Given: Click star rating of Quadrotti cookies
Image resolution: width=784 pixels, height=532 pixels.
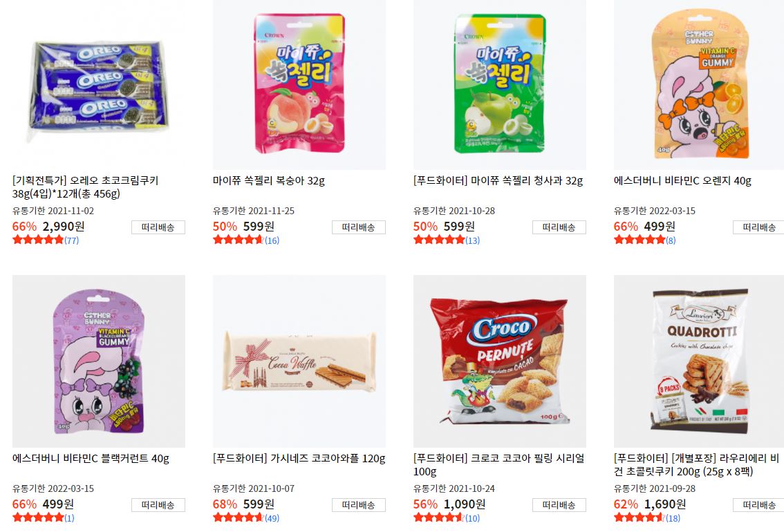Looking at the screenshot, I should tap(639, 517).
